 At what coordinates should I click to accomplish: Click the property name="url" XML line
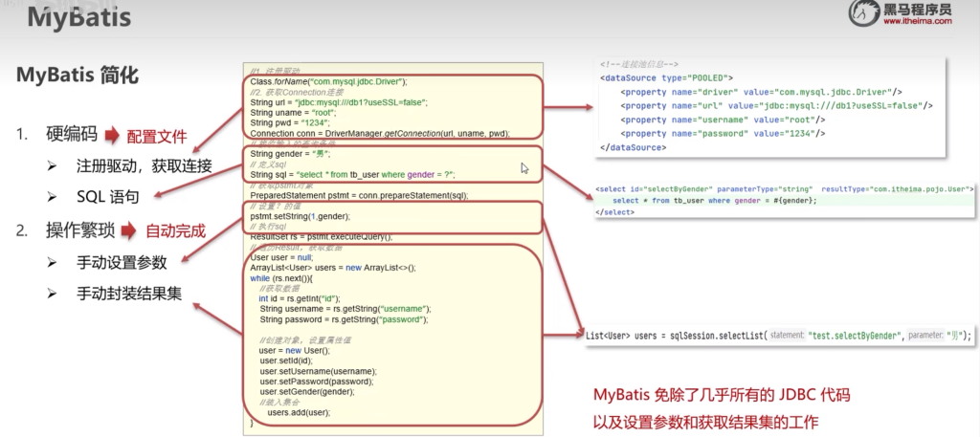pos(777,105)
